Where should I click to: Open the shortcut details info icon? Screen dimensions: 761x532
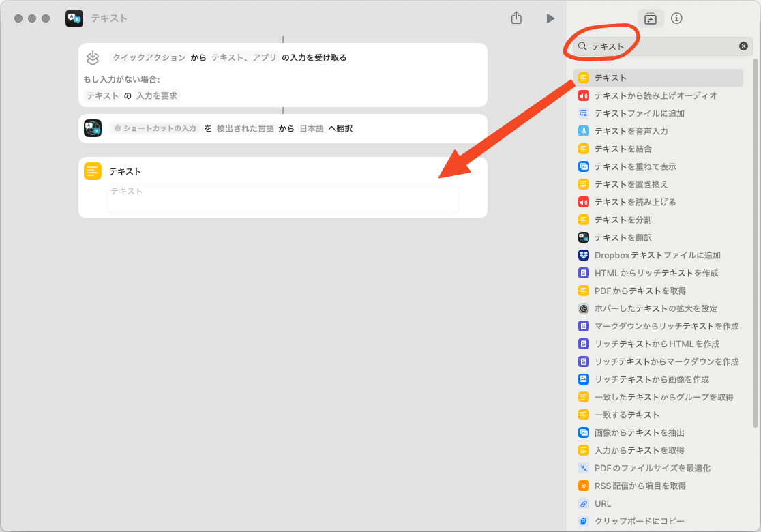click(x=676, y=18)
